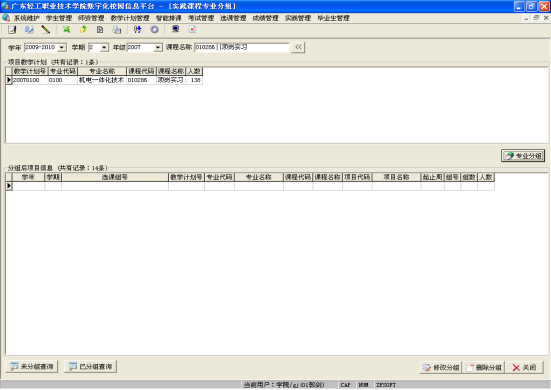
Task: Click the 选课组号 column header
Action: (x=115, y=177)
